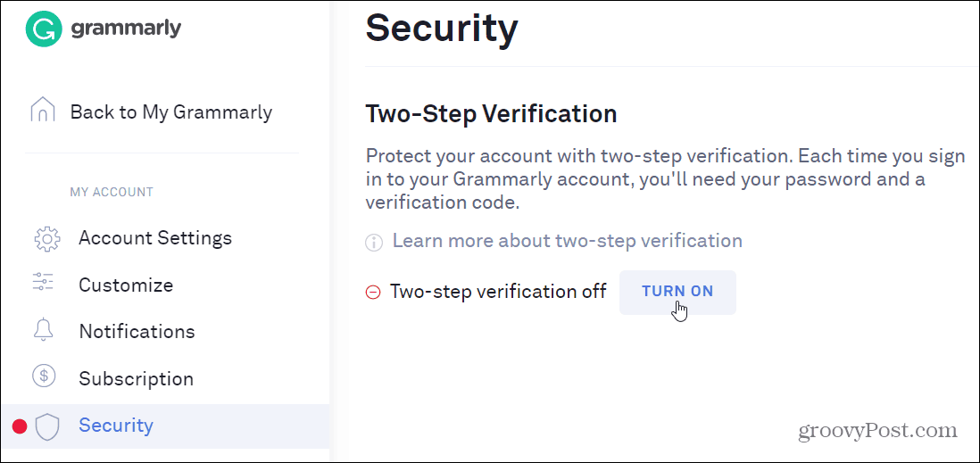
Task: Click the red minus status icon
Action: pos(373,292)
